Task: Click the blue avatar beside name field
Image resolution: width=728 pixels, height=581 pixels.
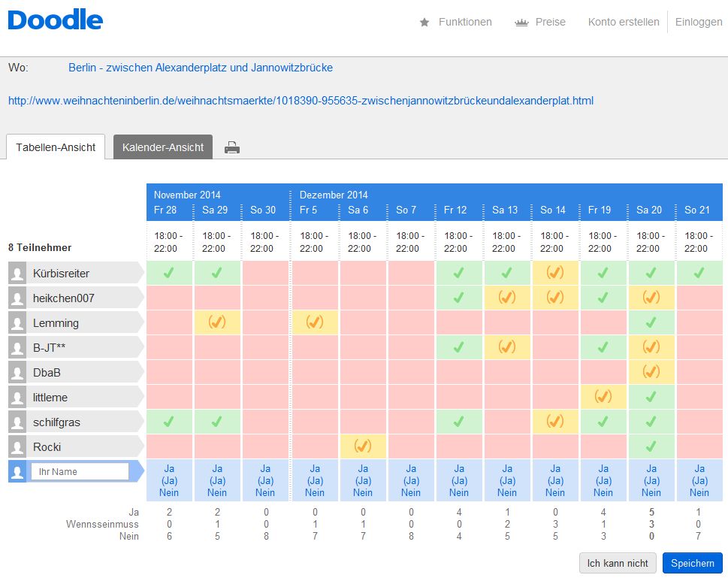Action: (17, 472)
